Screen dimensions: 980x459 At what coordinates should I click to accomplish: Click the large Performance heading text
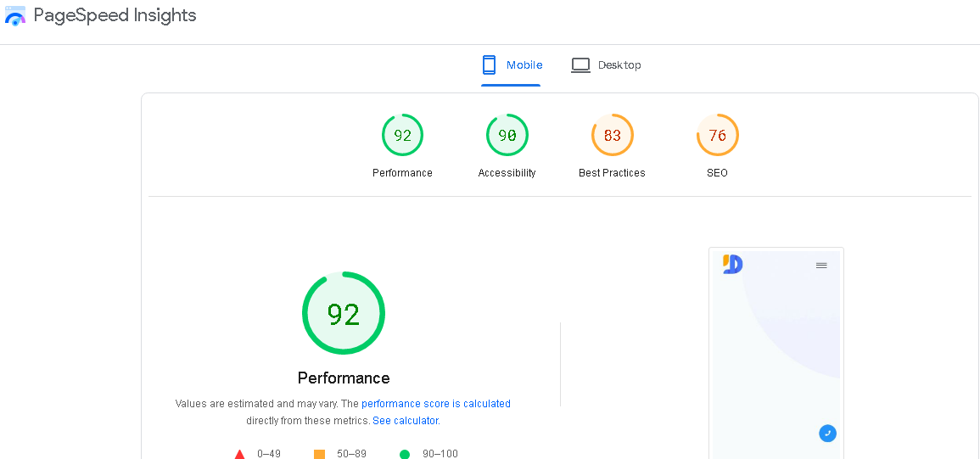pos(344,378)
